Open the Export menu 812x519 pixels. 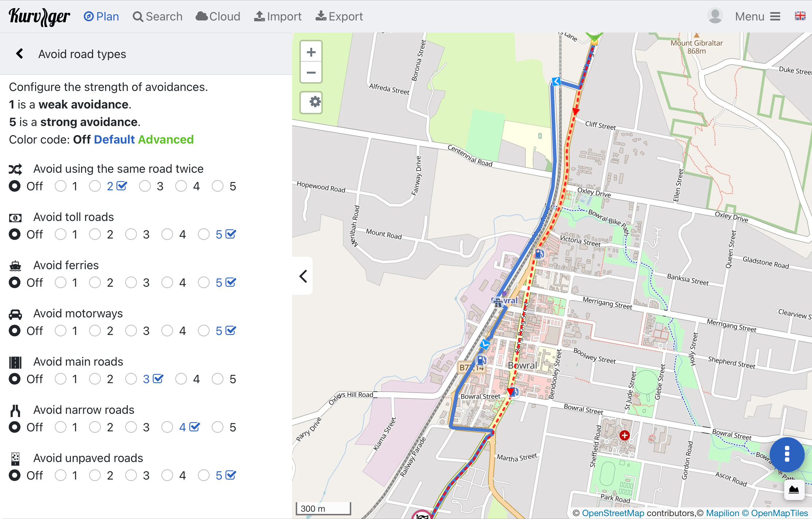pos(339,16)
